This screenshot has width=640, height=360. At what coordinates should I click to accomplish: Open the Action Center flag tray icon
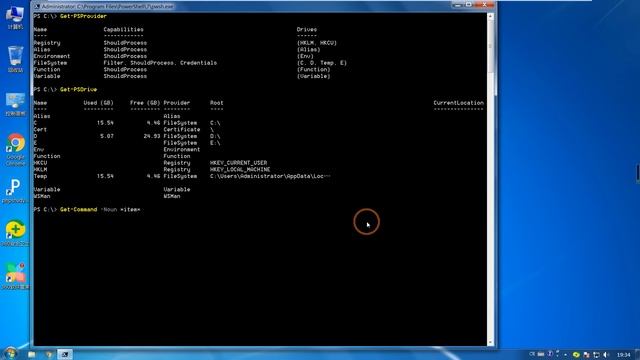click(587, 355)
